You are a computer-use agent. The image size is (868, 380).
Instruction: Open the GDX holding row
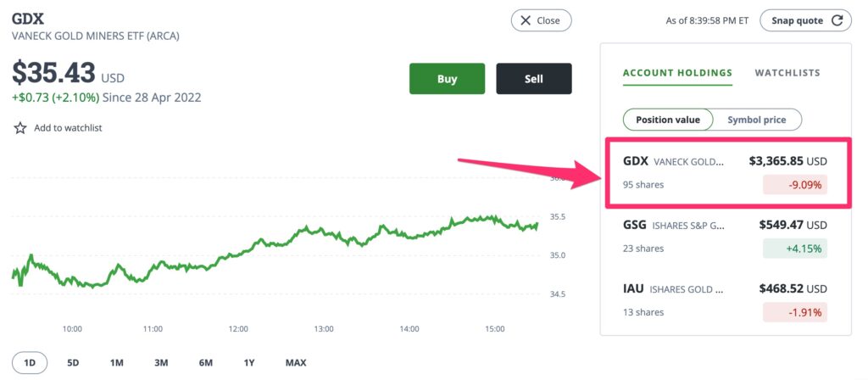pos(726,172)
